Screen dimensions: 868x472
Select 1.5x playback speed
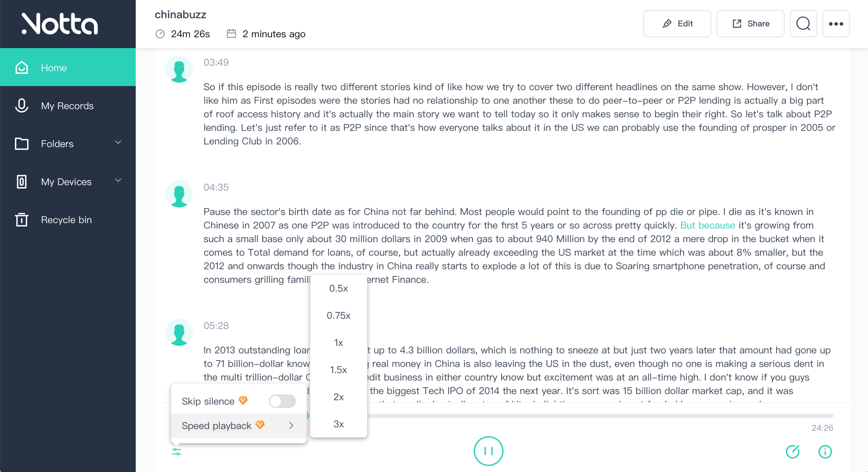click(338, 370)
